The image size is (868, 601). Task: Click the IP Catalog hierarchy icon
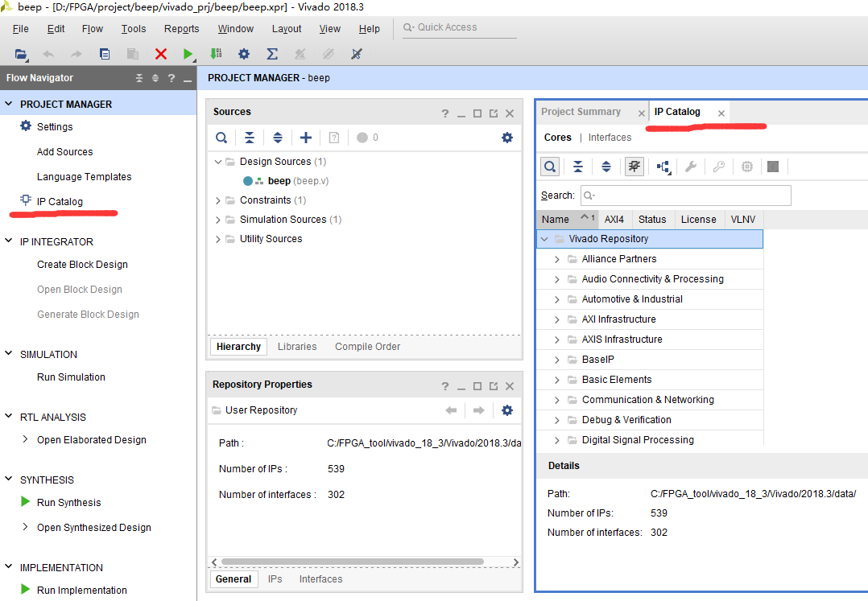point(663,167)
